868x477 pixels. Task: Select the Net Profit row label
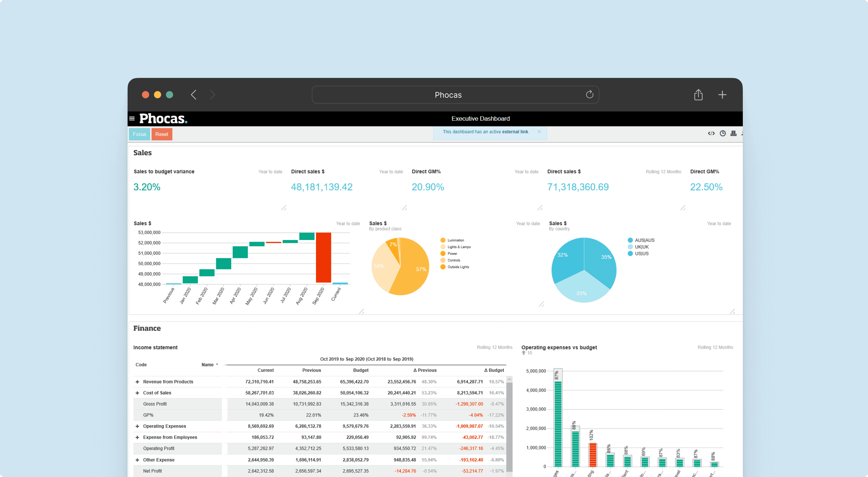pos(152,471)
